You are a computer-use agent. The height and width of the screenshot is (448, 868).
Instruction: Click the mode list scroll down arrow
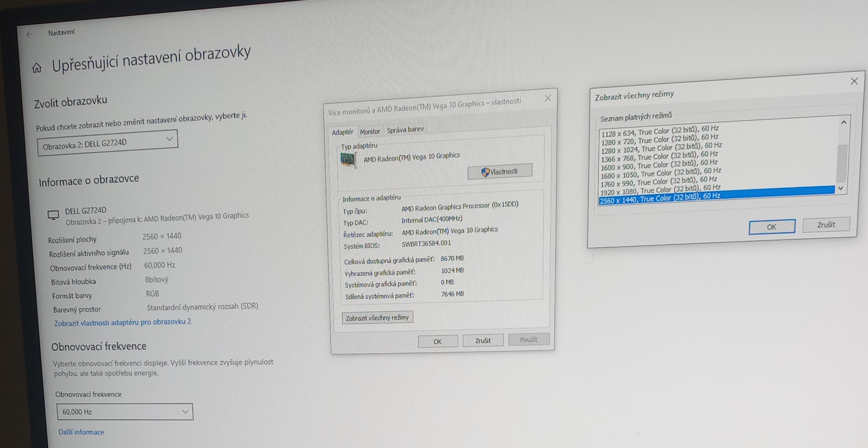(841, 188)
